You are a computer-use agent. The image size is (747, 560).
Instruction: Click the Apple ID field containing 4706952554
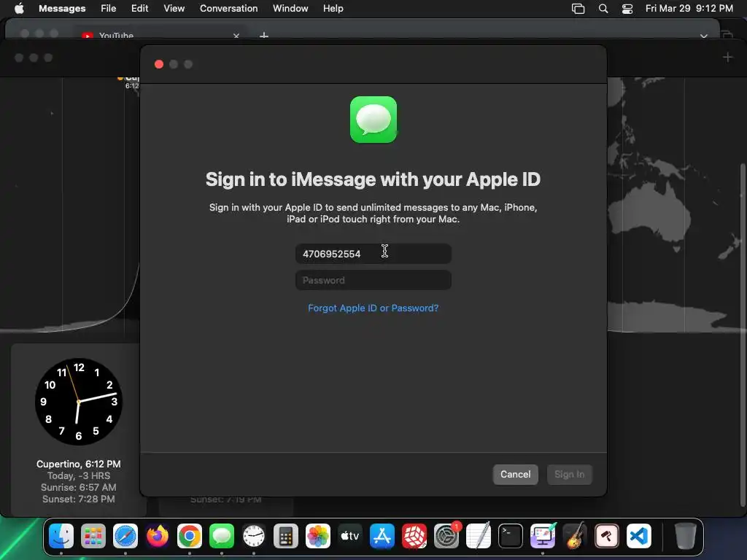coord(373,254)
